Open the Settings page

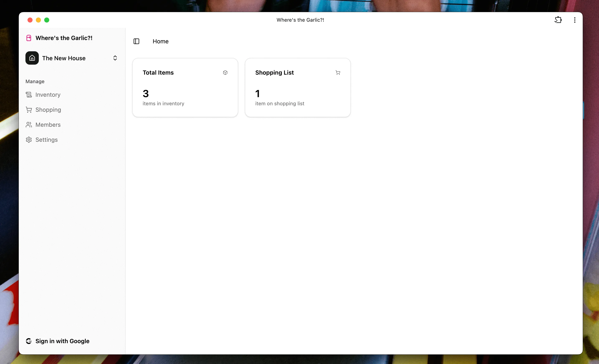click(x=72, y=140)
